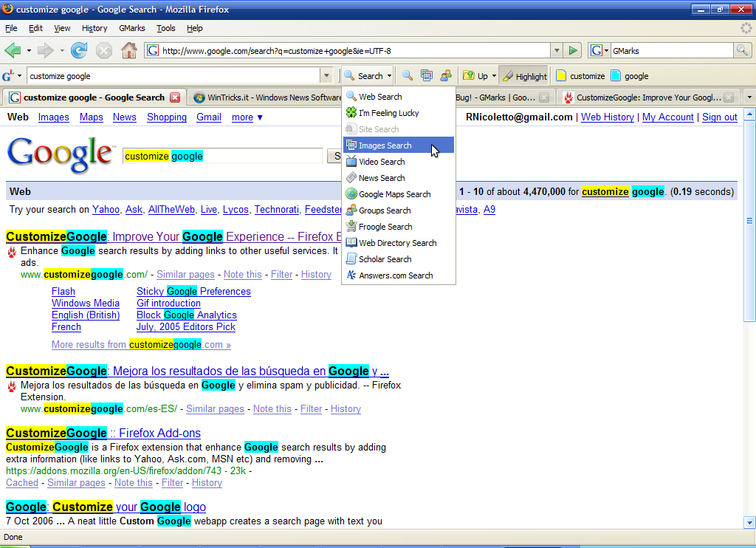
Task: Open the Images link in Google nav
Action: point(53,117)
